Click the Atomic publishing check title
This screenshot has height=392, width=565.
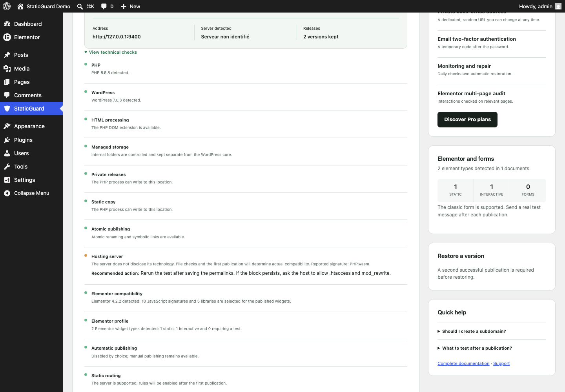pos(111,229)
